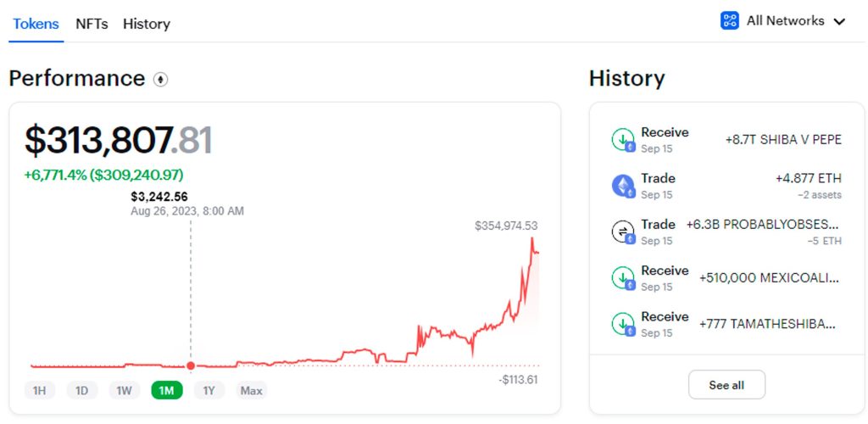The width and height of the screenshot is (868, 424).
Task: Switch to the History tab
Action: click(147, 24)
